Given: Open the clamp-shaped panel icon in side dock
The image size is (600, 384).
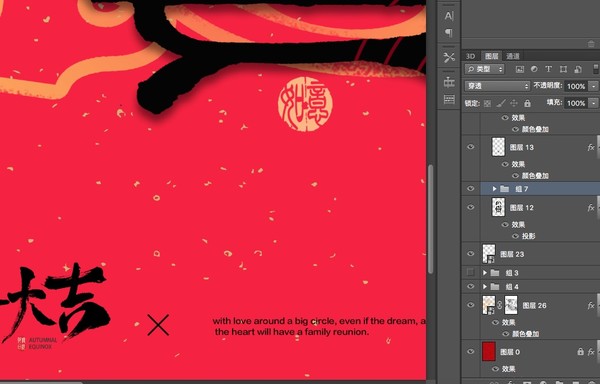Looking at the screenshot, I should (449, 82).
